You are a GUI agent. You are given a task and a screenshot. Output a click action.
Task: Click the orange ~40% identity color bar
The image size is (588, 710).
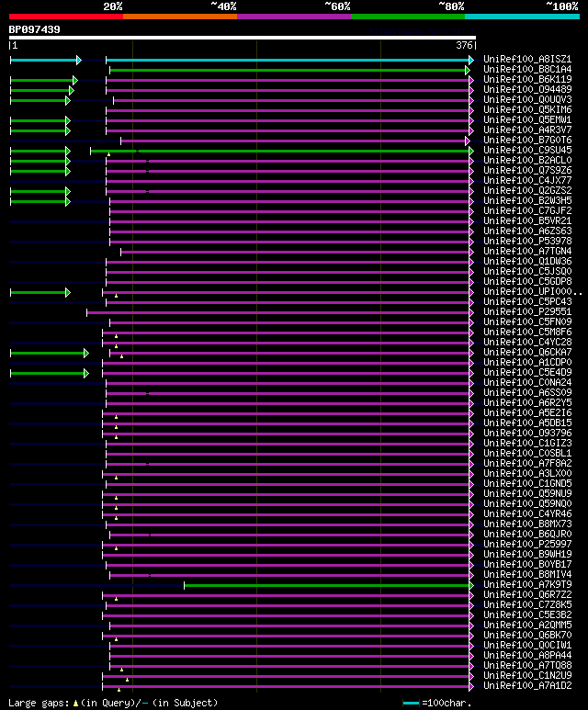pos(180,17)
